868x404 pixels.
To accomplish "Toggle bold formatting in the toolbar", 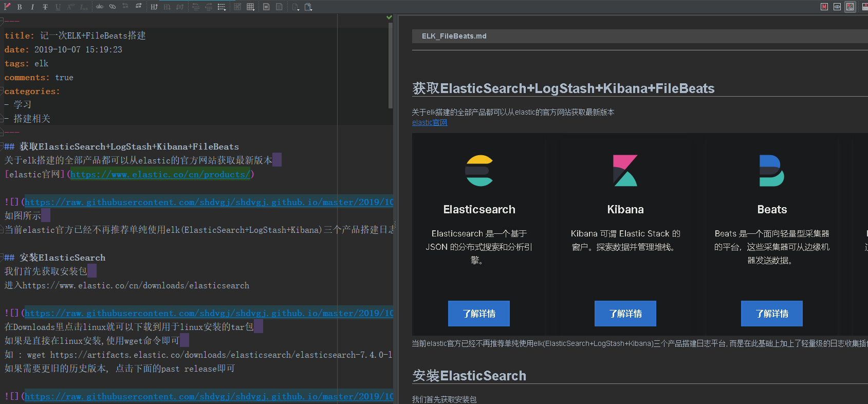I will pyautogui.click(x=20, y=7).
